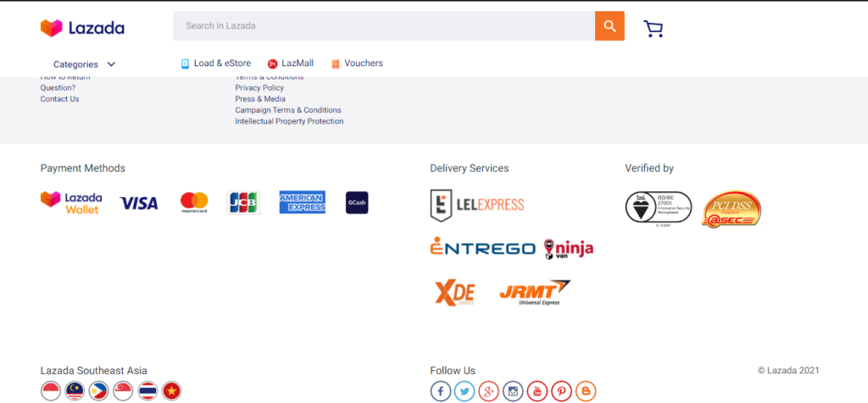868x403 pixels.
Task: Click the BSI ISO/IEC 27001 badge
Action: coord(659,209)
